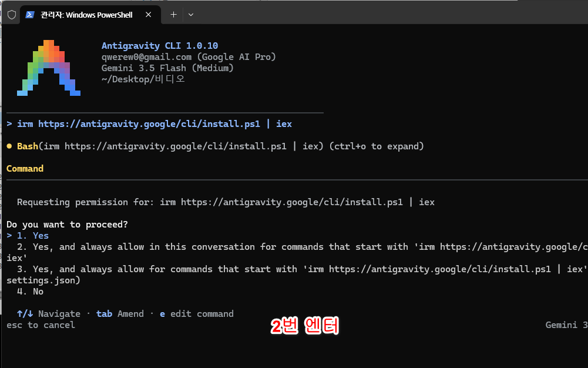
Task: Click the PowerShell icon on the tab
Action: pyautogui.click(x=30, y=15)
